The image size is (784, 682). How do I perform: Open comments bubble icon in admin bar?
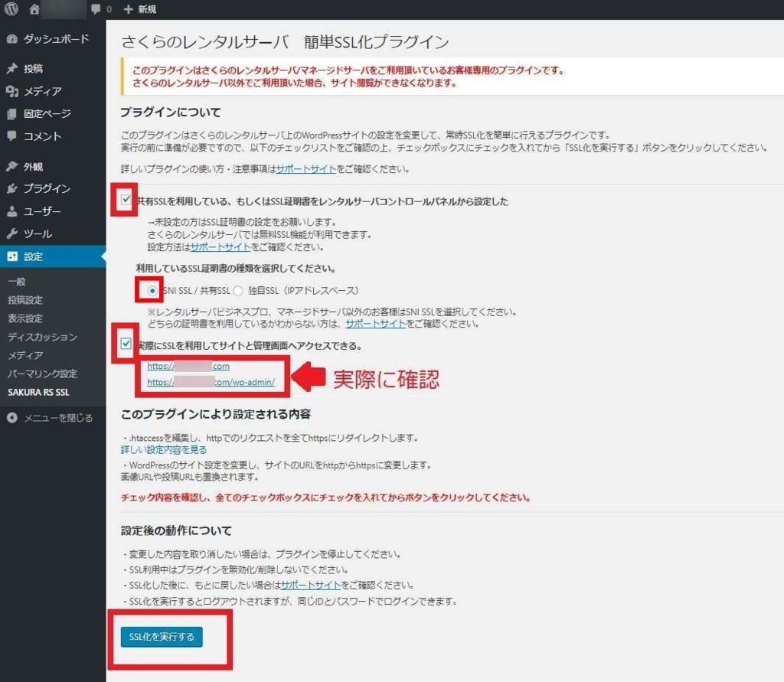point(96,9)
